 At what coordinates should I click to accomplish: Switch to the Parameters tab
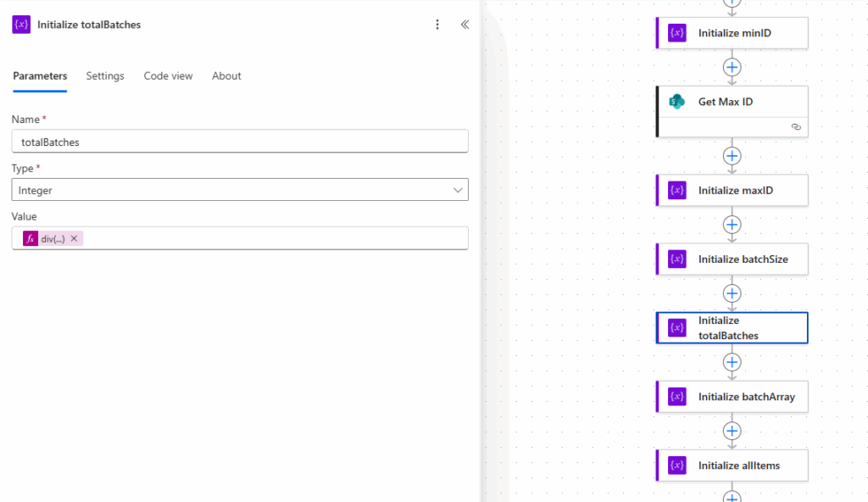(40, 76)
